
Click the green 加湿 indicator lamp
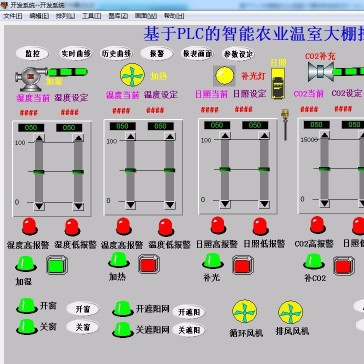[x=26, y=264]
